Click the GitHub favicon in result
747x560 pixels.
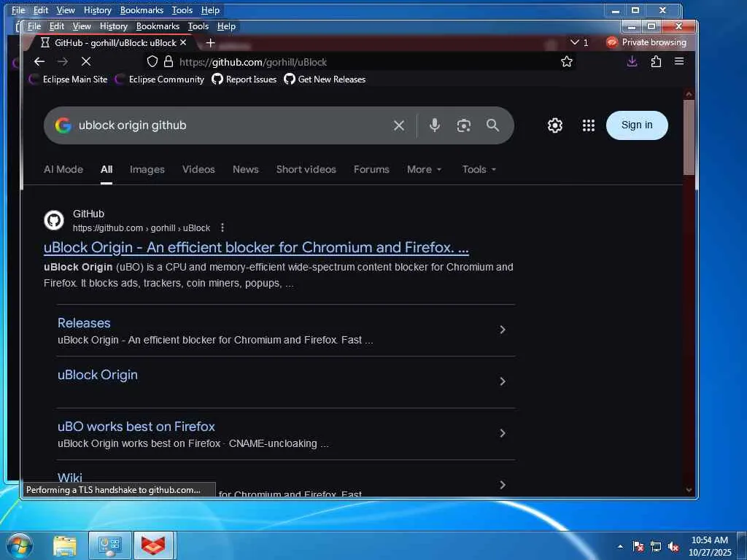54,220
